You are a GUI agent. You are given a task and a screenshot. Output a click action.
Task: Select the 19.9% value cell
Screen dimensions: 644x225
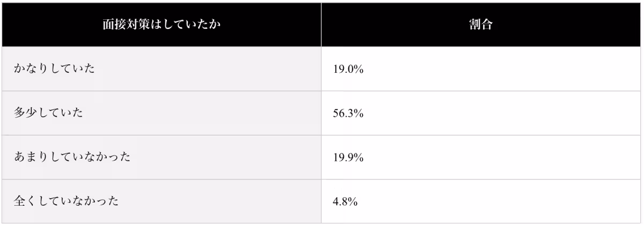(x=348, y=158)
